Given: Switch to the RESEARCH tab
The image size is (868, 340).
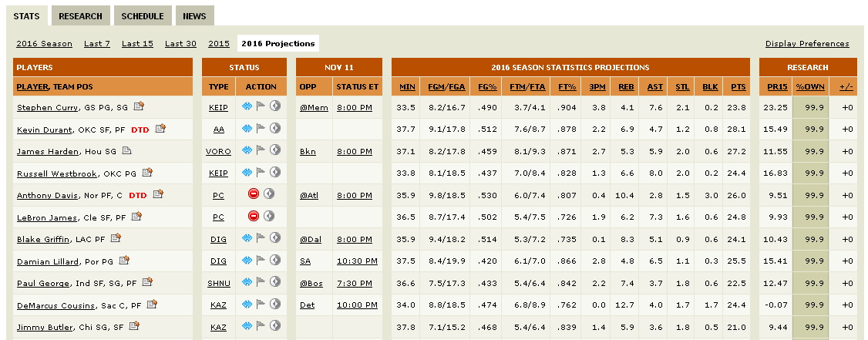Looking at the screenshot, I should (80, 16).
